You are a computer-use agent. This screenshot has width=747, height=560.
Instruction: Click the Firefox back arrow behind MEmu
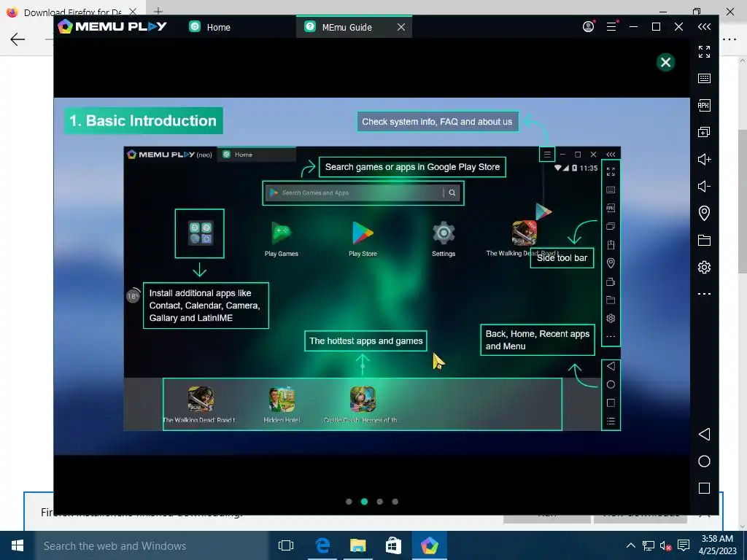18,39
